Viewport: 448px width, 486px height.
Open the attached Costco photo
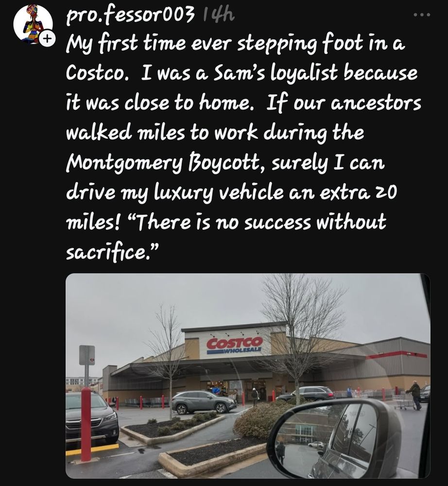pyautogui.click(x=248, y=376)
